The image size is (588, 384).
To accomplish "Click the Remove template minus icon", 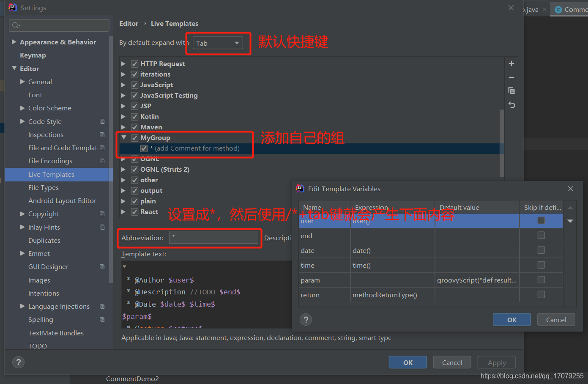I will coord(511,77).
